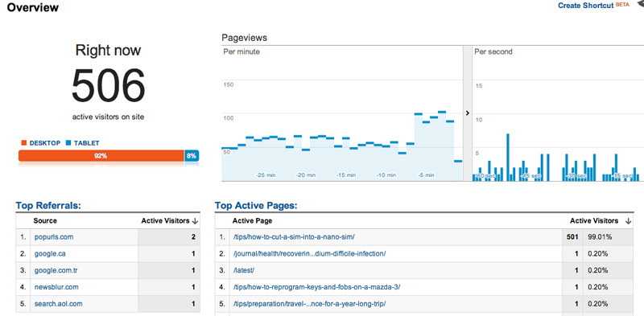
Task: Click the orange DESKTOP legend swatch
Action: pos(24,143)
